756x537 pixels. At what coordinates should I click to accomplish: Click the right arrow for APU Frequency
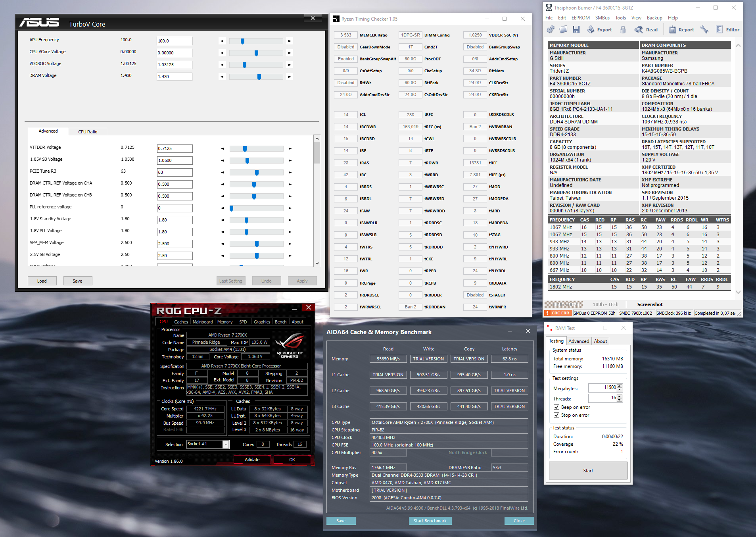click(290, 41)
